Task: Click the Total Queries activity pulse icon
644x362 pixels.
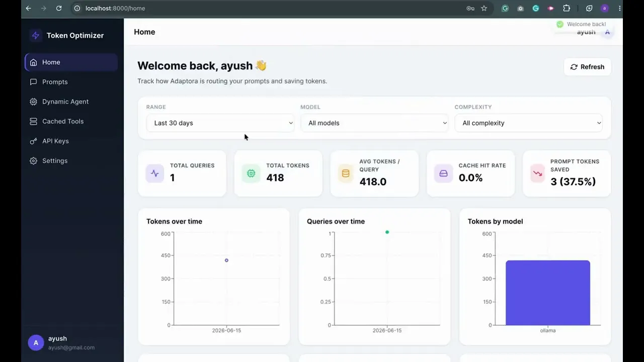Action: (x=155, y=173)
